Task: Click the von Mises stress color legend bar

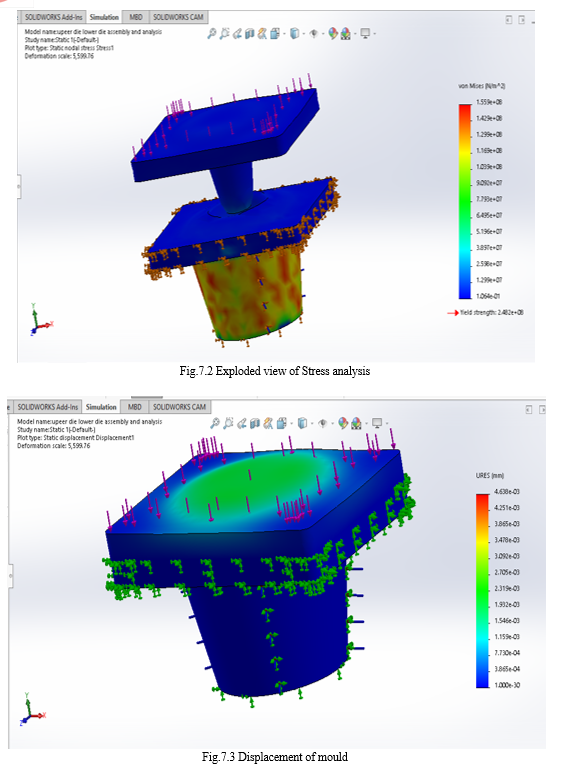Action: click(x=465, y=201)
